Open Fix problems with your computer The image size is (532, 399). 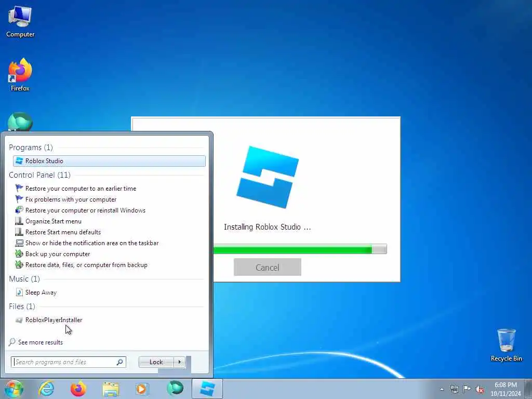tap(71, 199)
